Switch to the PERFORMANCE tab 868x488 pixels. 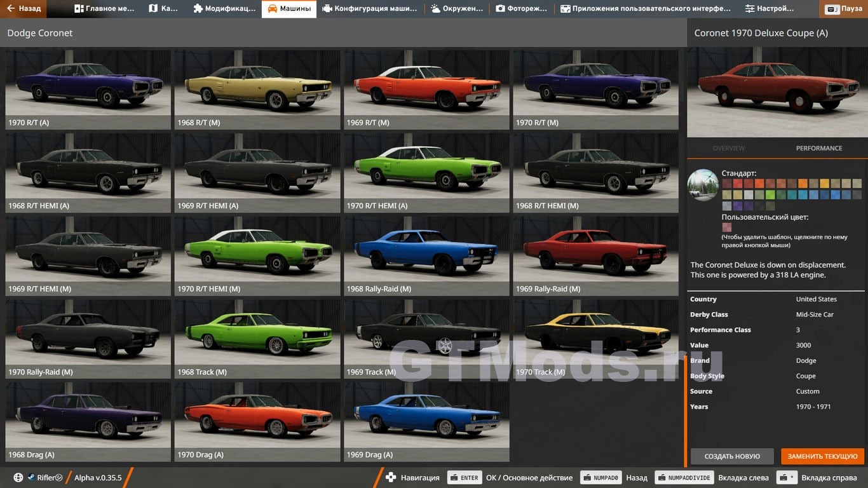(x=819, y=148)
